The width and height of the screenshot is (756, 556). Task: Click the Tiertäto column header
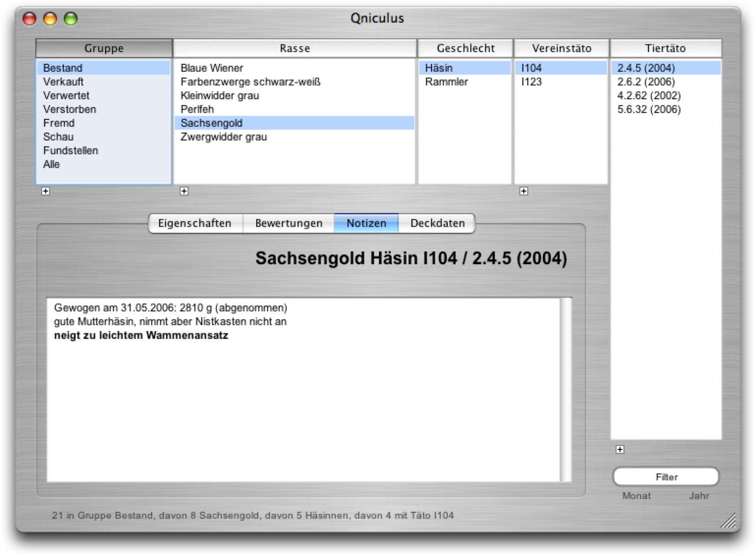coord(666,48)
